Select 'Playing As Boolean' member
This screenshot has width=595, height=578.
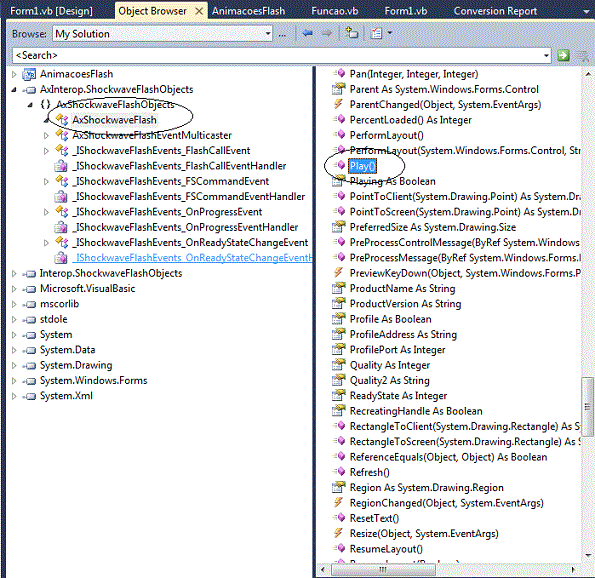pyautogui.click(x=392, y=181)
